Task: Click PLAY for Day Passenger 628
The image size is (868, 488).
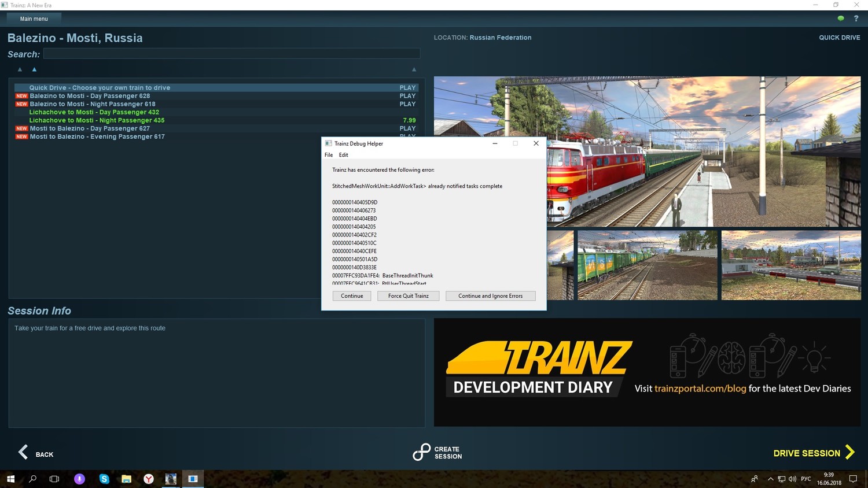Action: pos(407,96)
